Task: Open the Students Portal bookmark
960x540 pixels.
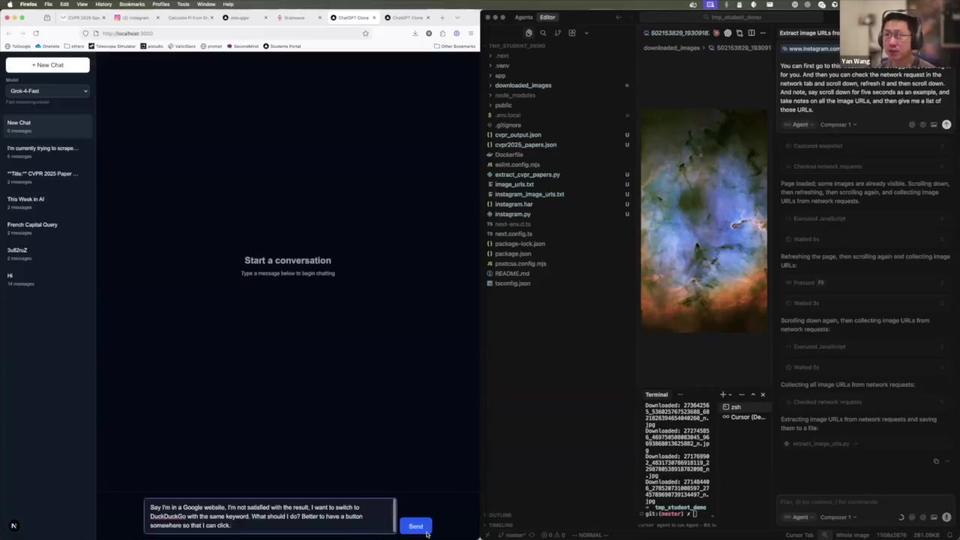Action: point(282,46)
